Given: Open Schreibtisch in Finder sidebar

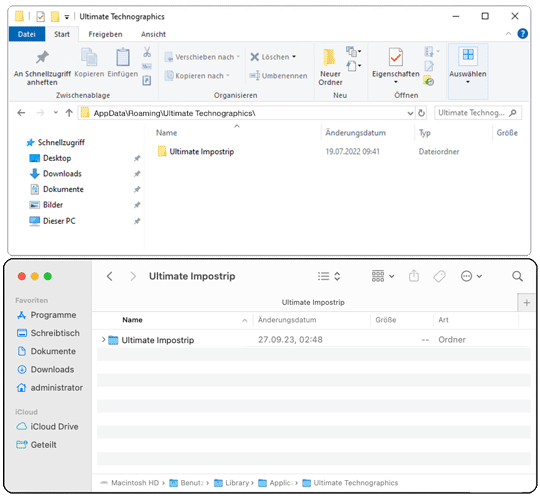Looking at the screenshot, I should [x=48, y=333].
